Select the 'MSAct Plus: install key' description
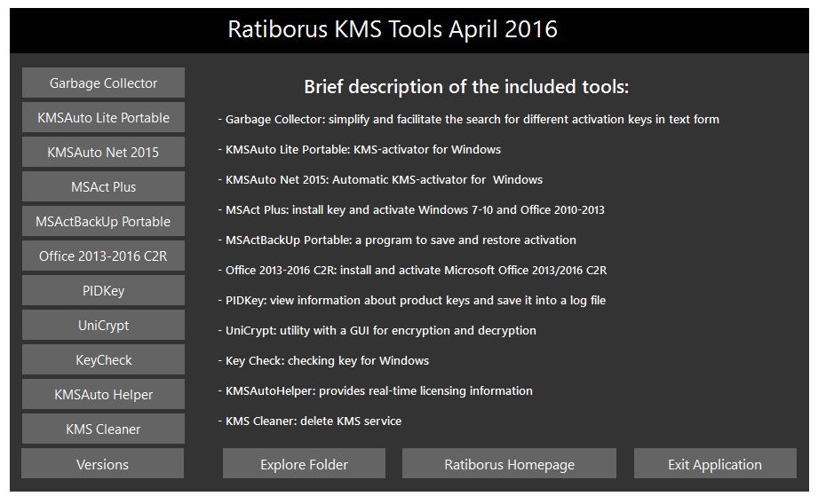The image size is (826, 504). pyautogui.click(x=411, y=210)
